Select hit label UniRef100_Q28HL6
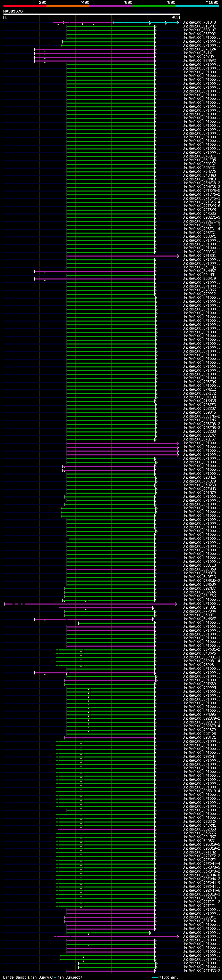This screenshot has width=222, height=980. pos(199,477)
